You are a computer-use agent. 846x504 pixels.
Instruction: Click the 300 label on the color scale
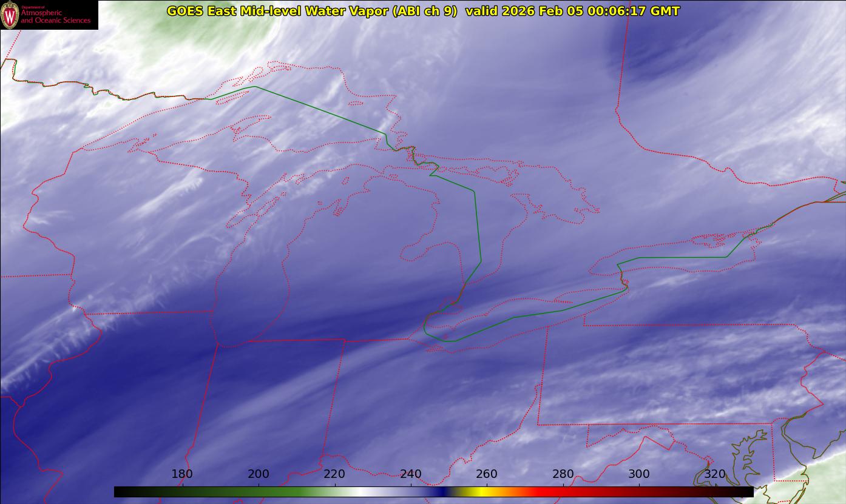[639, 474]
